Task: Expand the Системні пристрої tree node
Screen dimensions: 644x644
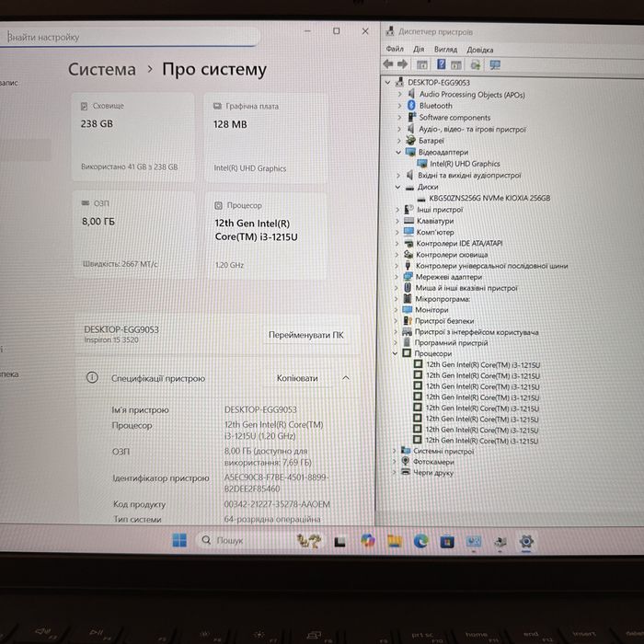Action: point(395,451)
